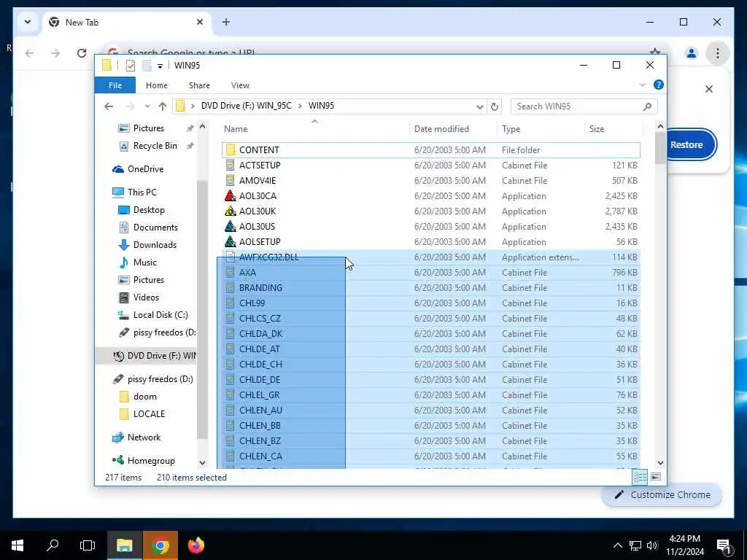The width and height of the screenshot is (747, 560).
Task: Open Windows Start menu
Action: pyautogui.click(x=18, y=545)
